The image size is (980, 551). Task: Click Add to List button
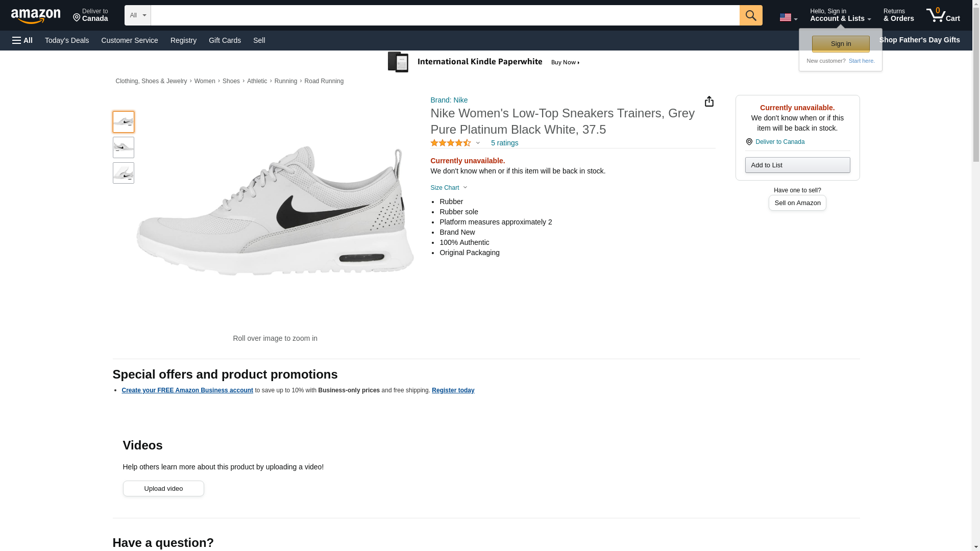(797, 165)
